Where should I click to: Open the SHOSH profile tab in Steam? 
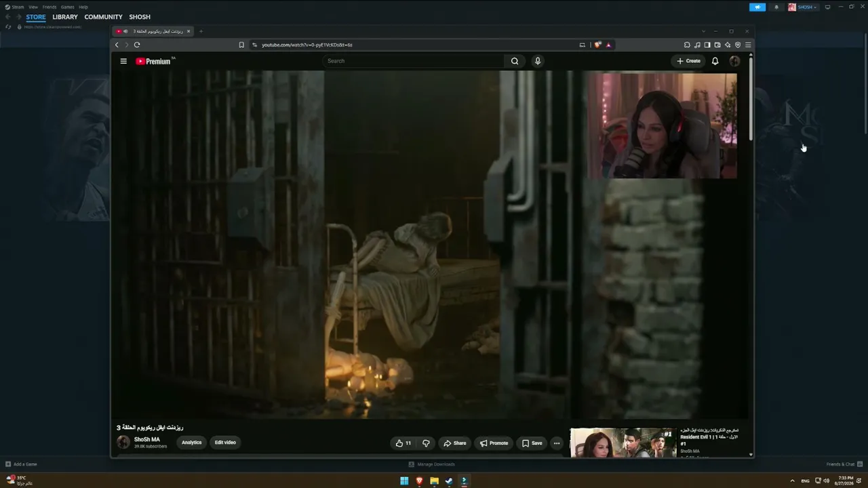pos(140,17)
